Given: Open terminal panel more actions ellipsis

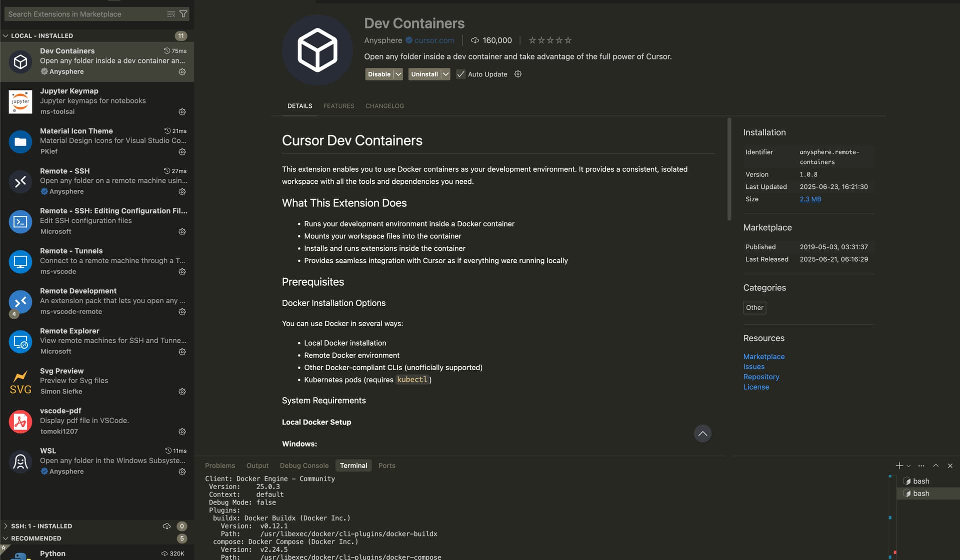Looking at the screenshot, I should pos(921,466).
